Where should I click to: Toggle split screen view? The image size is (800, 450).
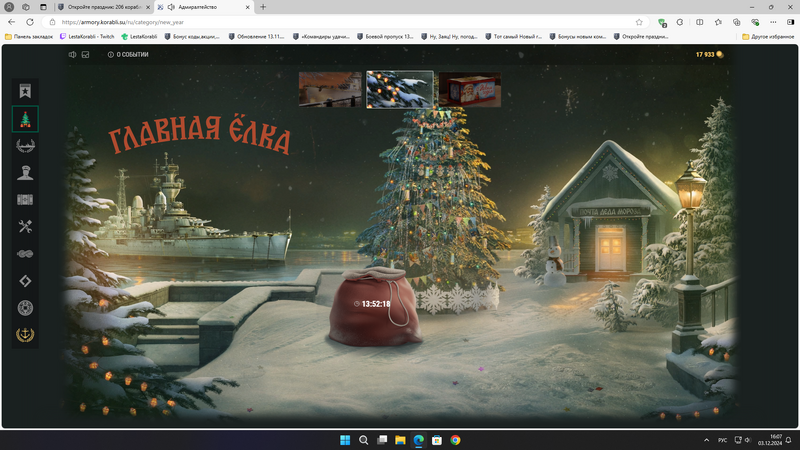(699, 22)
